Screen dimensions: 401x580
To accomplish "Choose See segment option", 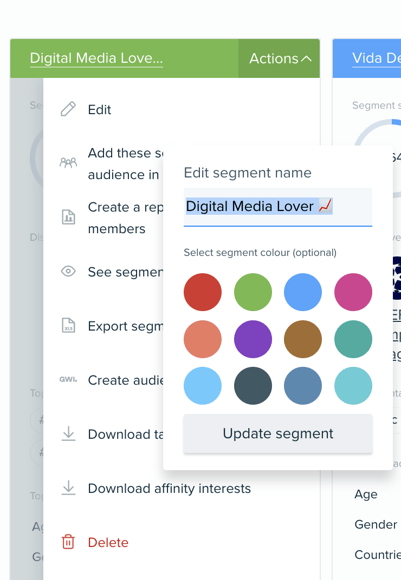I will (125, 272).
